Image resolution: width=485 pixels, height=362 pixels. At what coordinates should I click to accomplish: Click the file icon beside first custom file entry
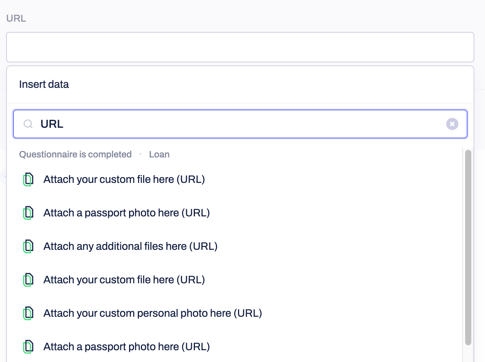[x=28, y=179]
